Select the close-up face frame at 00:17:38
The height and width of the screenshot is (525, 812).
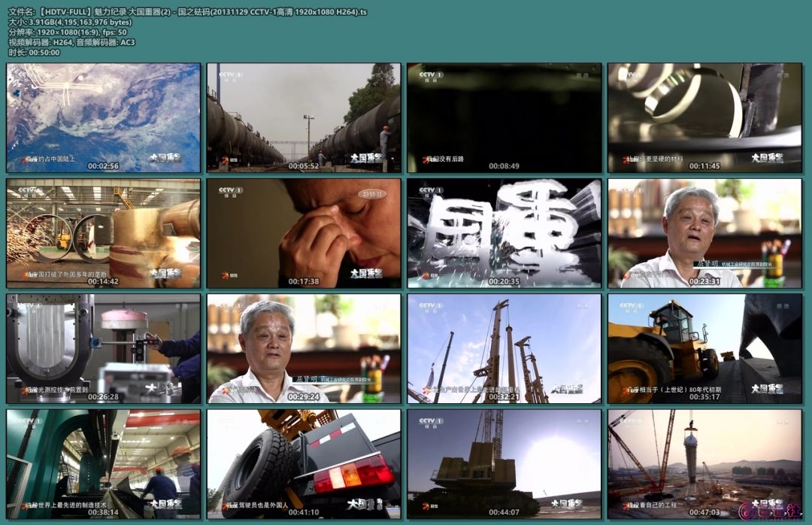click(x=304, y=233)
